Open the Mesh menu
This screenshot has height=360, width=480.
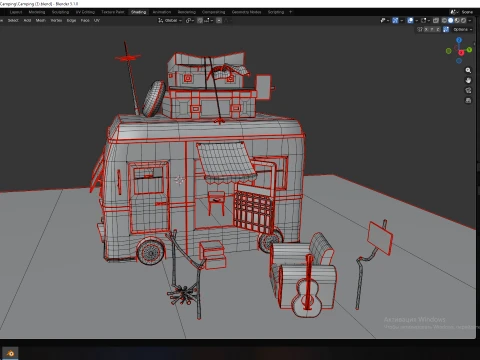[x=41, y=20]
